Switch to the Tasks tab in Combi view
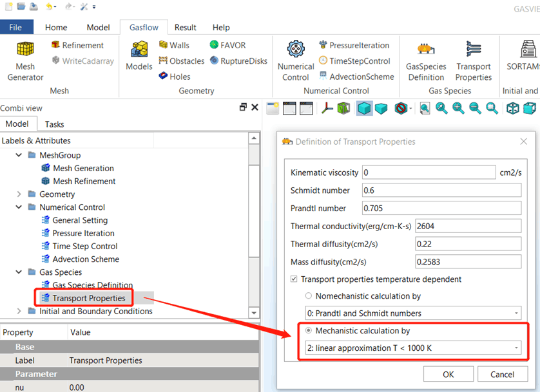The width and height of the screenshot is (540, 392). coord(54,124)
